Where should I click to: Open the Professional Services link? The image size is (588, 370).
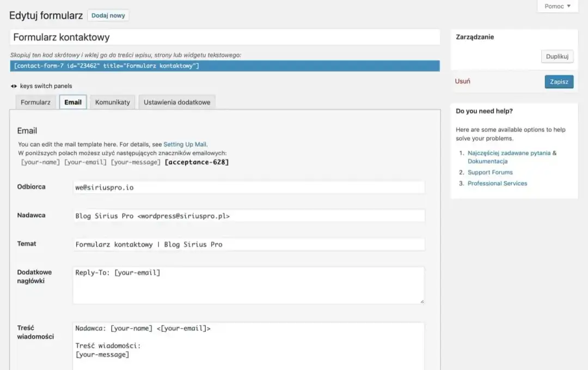tap(497, 183)
